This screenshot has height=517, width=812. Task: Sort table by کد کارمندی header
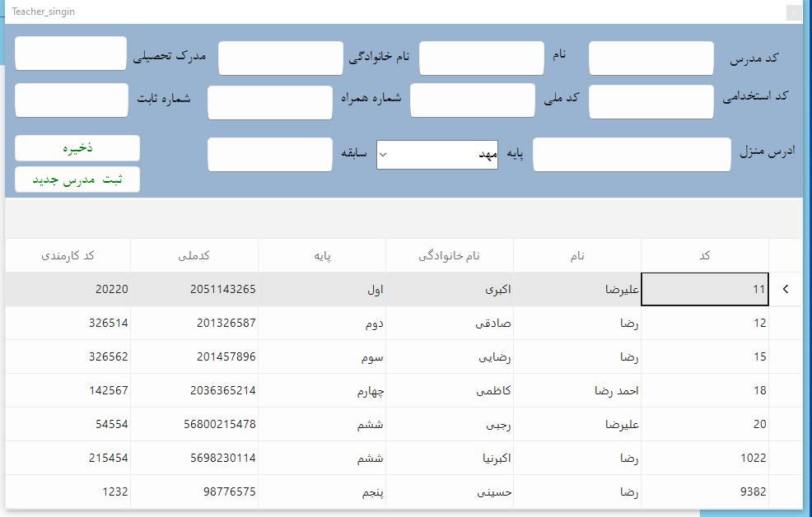(x=68, y=256)
